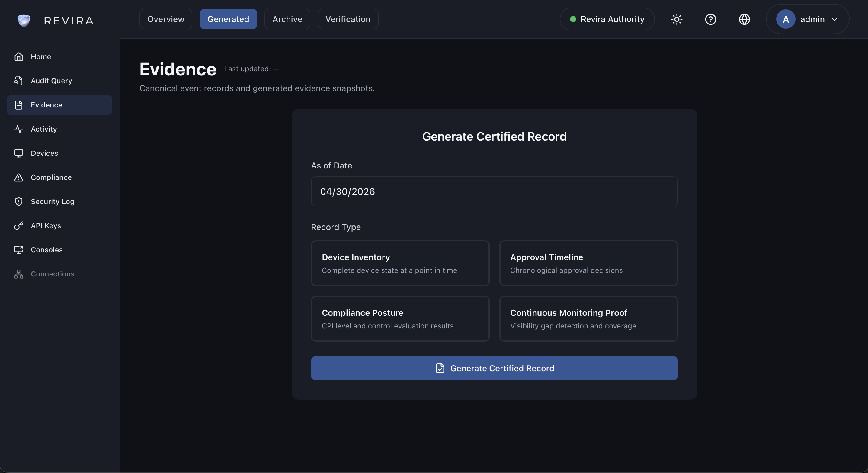
Task: Open help via question mark icon
Action: coord(711,19)
